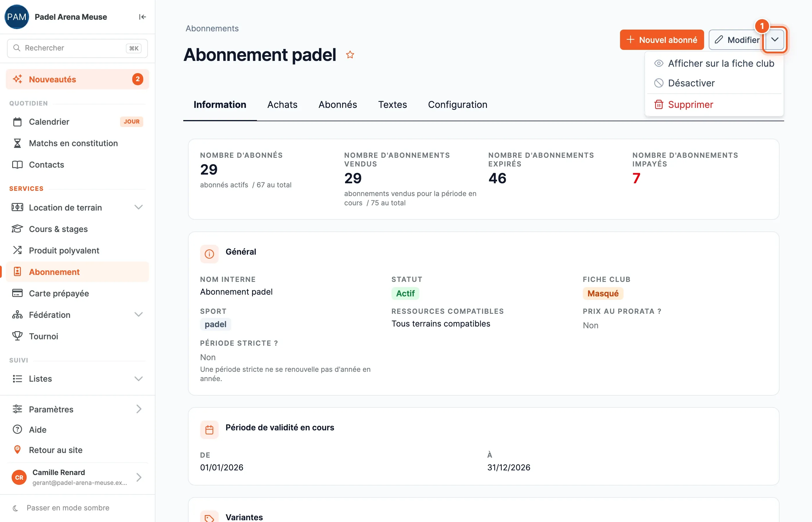Click the unpaid subscriptions count 7
This screenshot has height=522, width=812.
click(x=636, y=178)
